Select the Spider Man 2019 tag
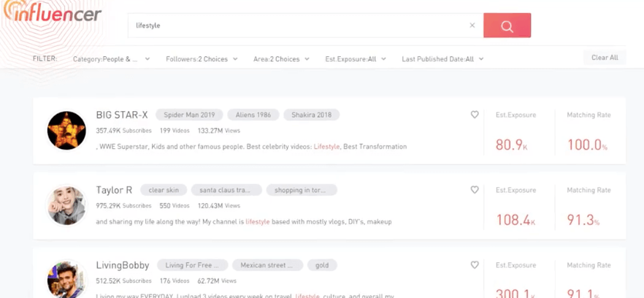Image resolution: width=644 pixels, height=298 pixels. point(189,115)
